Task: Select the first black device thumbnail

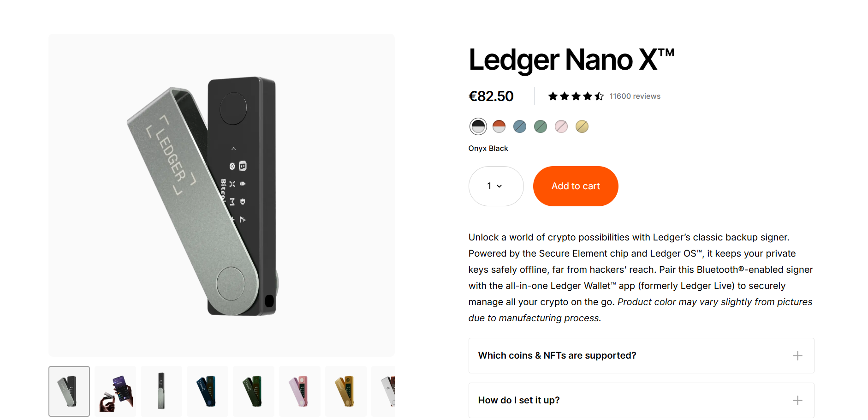Action: coord(69,391)
